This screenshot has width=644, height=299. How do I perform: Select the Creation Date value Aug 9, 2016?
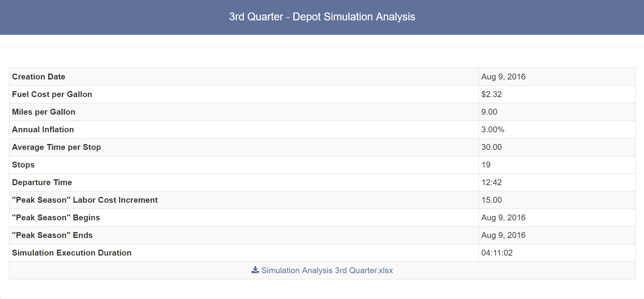click(x=503, y=77)
